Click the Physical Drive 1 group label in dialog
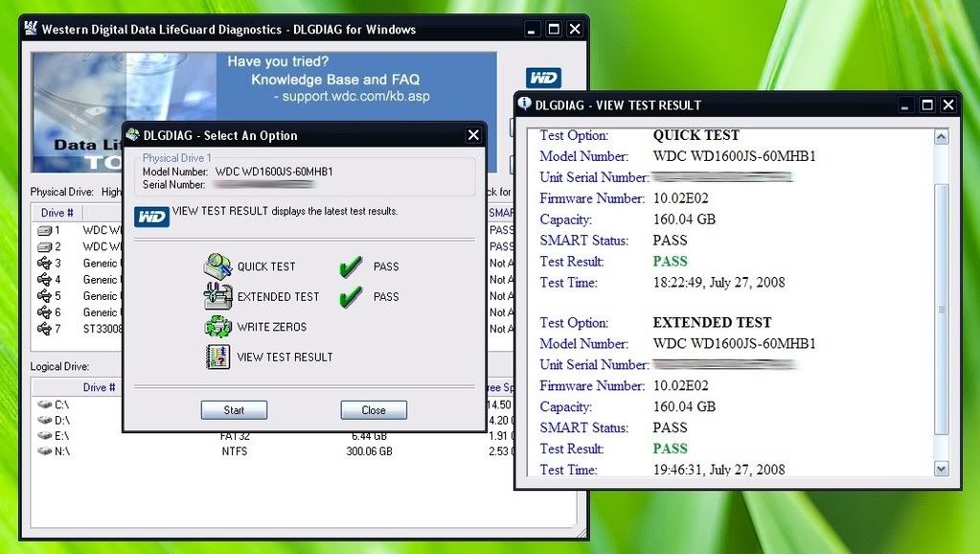The image size is (980, 554). point(177,157)
